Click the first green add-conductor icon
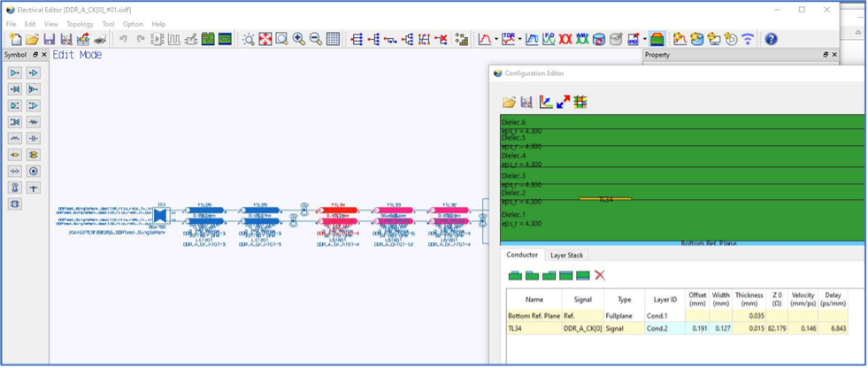Viewport: 868px width, 368px height. click(x=515, y=275)
